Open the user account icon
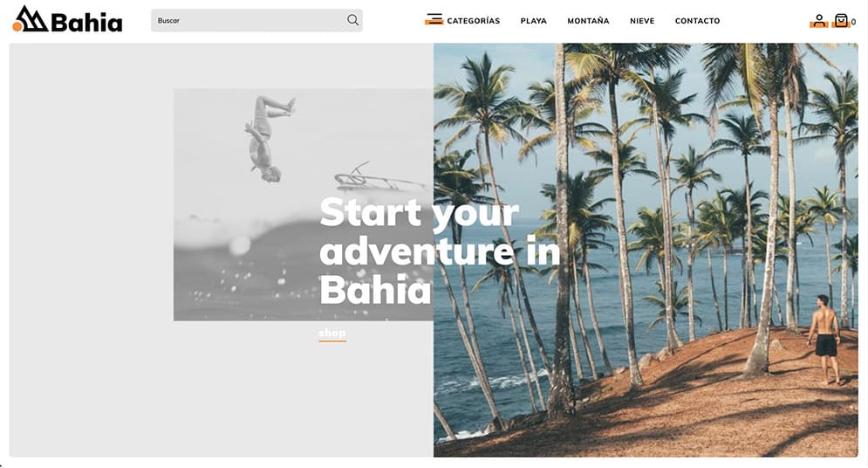The height and width of the screenshot is (468, 868). click(x=819, y=21)
